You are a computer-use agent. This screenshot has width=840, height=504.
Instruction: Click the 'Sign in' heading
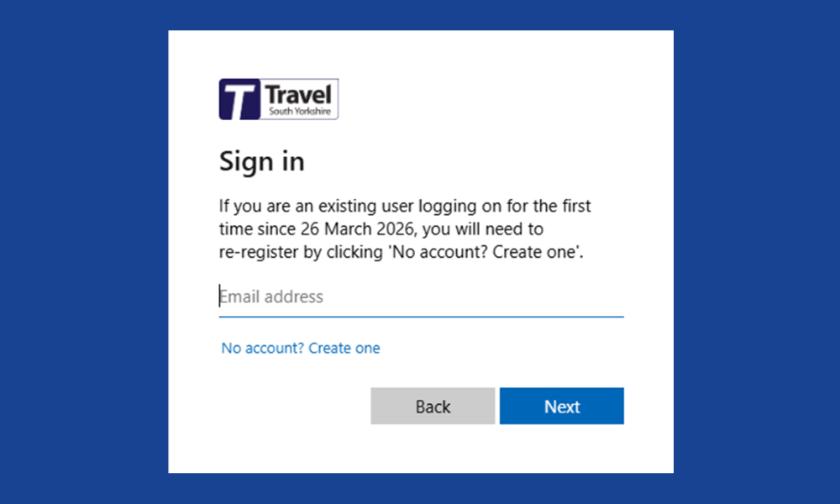tap(261, 161)
